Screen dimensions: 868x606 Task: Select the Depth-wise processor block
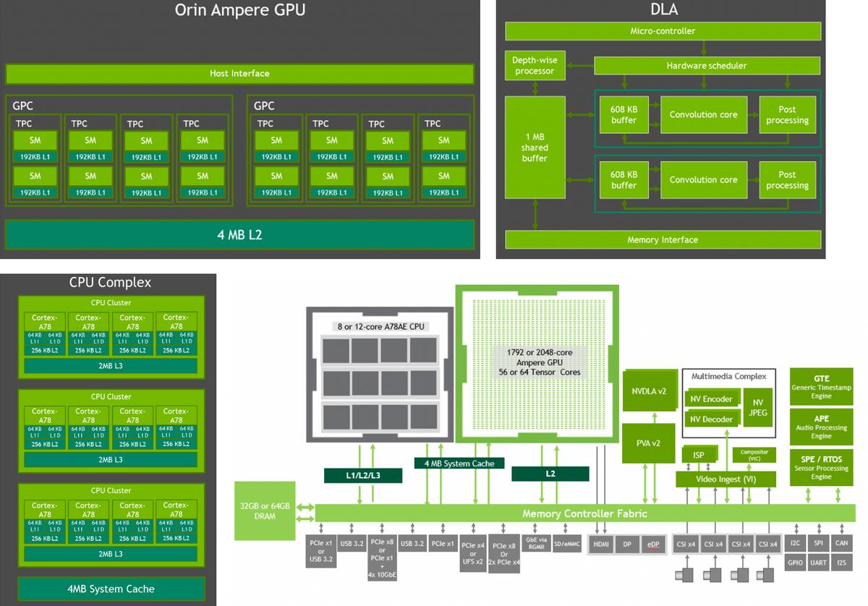[535, 64]
